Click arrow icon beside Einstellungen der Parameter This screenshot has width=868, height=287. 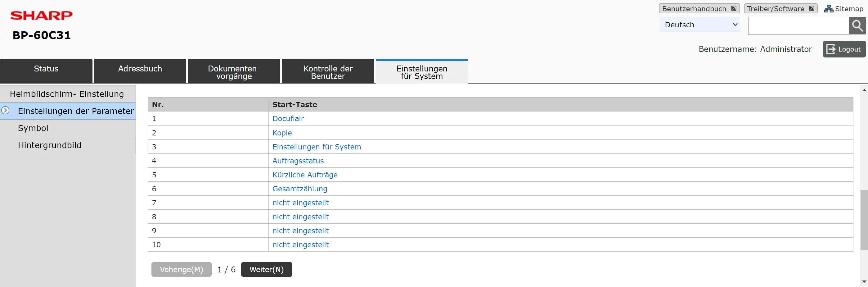pyautogui.click(x=5, y=111)
